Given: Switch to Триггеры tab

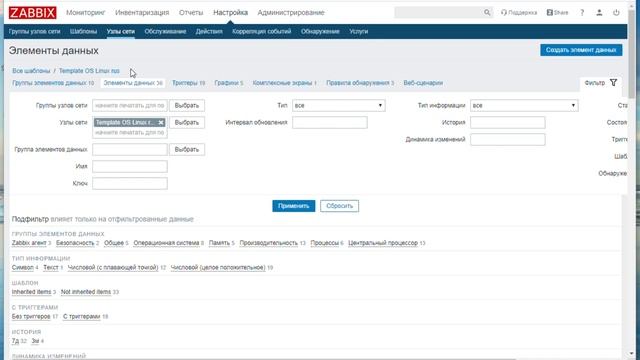Looking at the screenshot, I should [185, 83].
